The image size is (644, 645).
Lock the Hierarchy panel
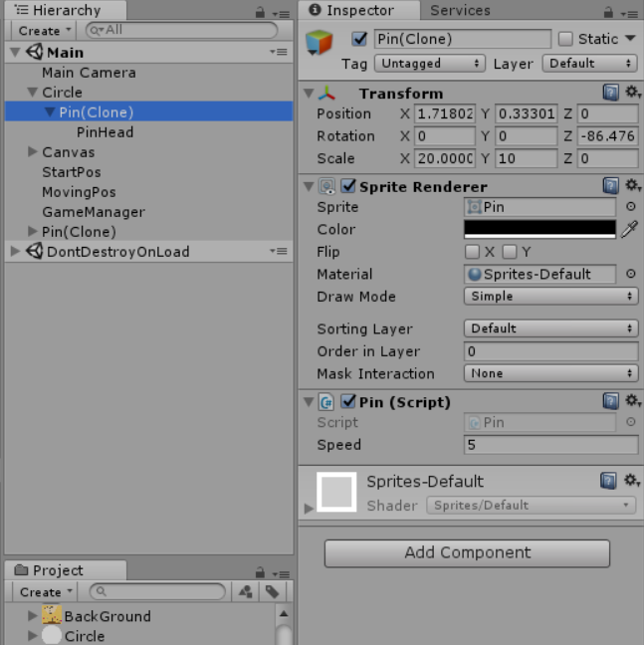click(260, 12)
